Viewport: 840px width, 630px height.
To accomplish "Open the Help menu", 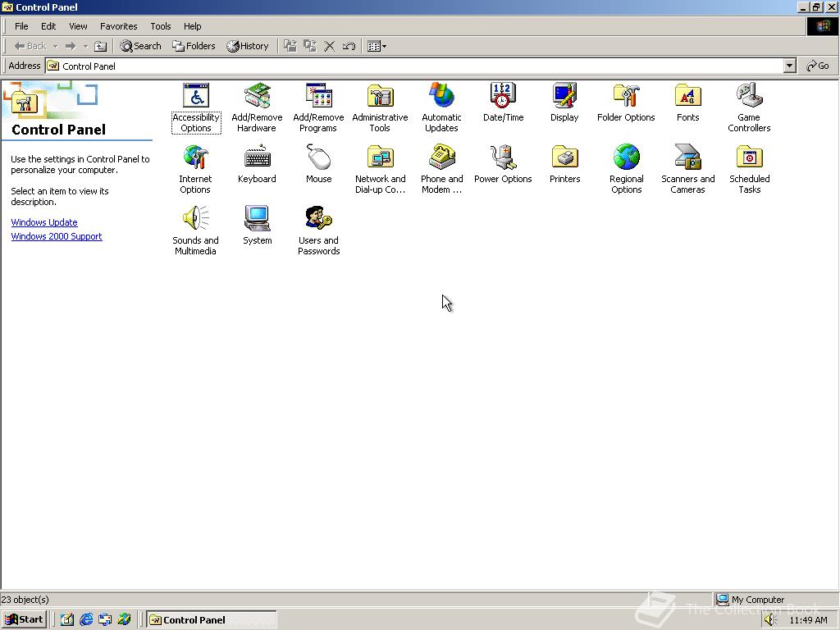I will 192,26.
